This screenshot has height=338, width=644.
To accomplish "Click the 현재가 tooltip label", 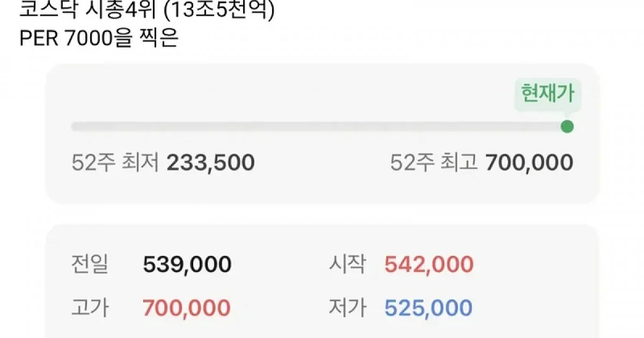I will (547, 93).
